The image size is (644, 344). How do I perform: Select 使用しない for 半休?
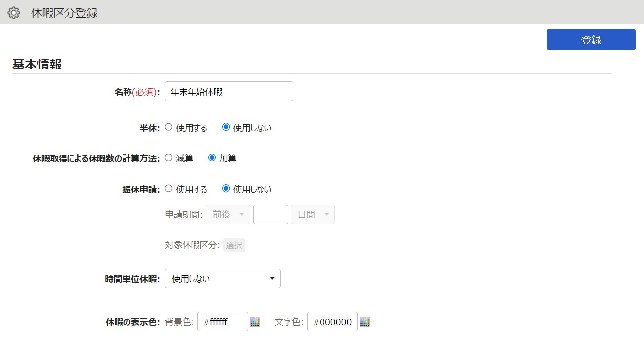click(226, 127)
